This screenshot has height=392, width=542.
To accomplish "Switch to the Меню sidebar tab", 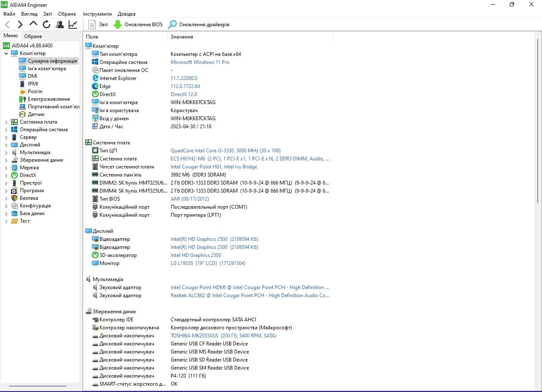I will tap(11, 36).
